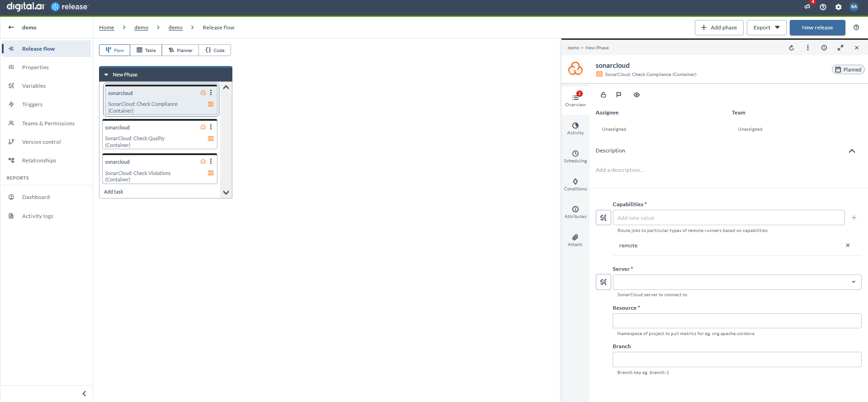The image size is (868, 402).
Task: Click the Add a description field
Action: point(619,170)
